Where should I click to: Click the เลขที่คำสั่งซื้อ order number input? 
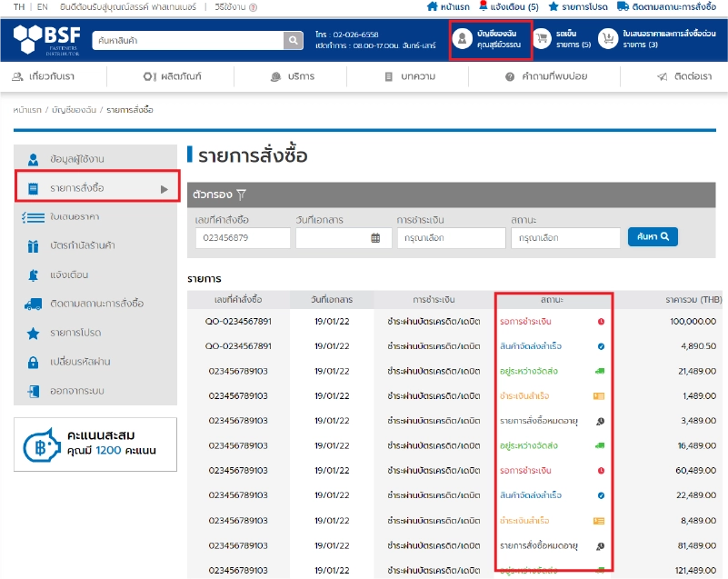tap(241, 238)
